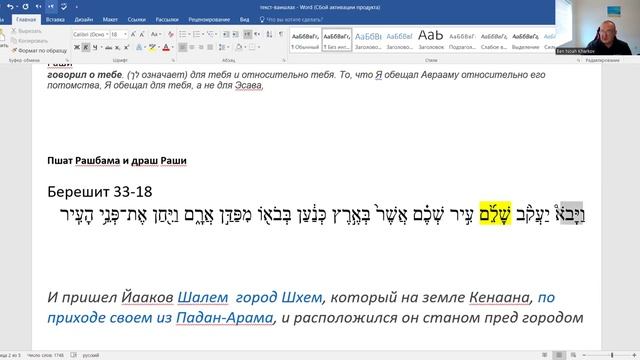Clear all formatting with the eraser icon
Screen dimensions: 640x360
[171, 34]
